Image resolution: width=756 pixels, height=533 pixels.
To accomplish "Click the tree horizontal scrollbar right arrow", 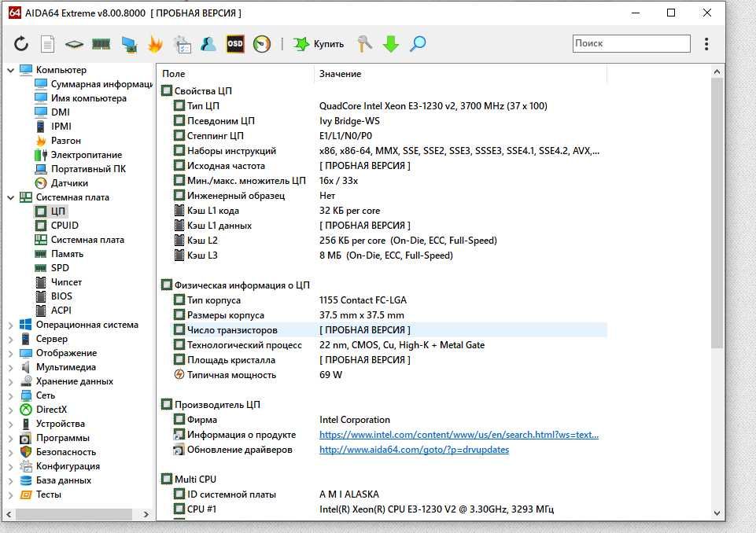I will (x=146, y=515).
